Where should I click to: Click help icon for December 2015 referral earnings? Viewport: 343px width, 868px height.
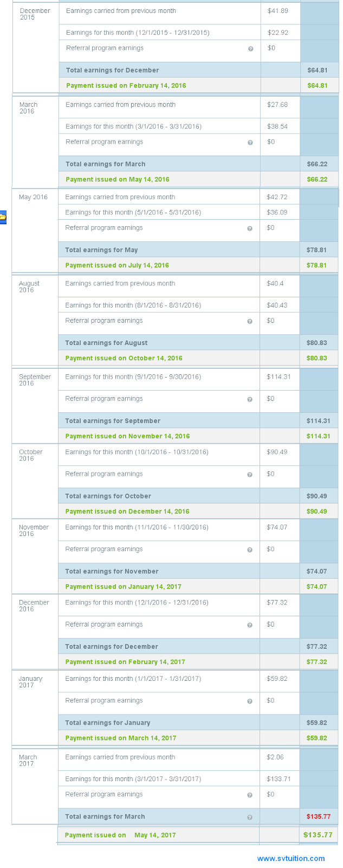250,49
